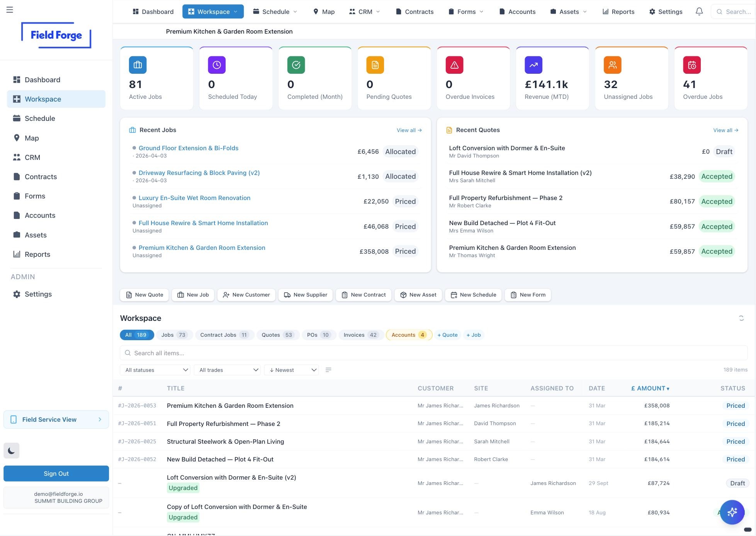Select the Accounts filter chip
The width and height of the screenshot is (756, 536).
coord(408,335)
